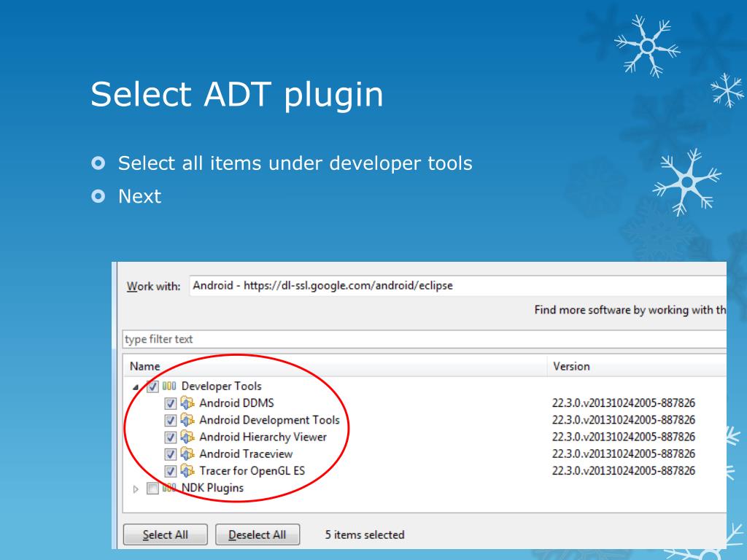Click the 'Select ADT plugin' slide title
The width and height of the screenshot is (747, 560).
pos(237,95)
